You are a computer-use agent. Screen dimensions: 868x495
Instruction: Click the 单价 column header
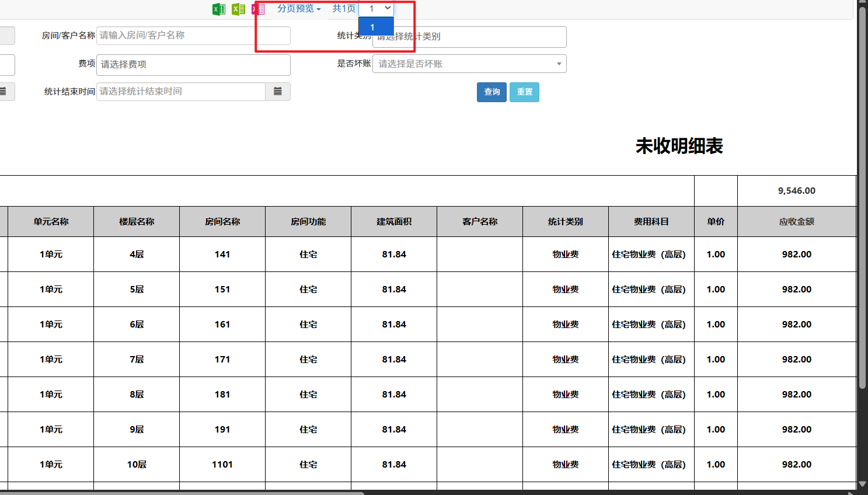pos(716,222)
